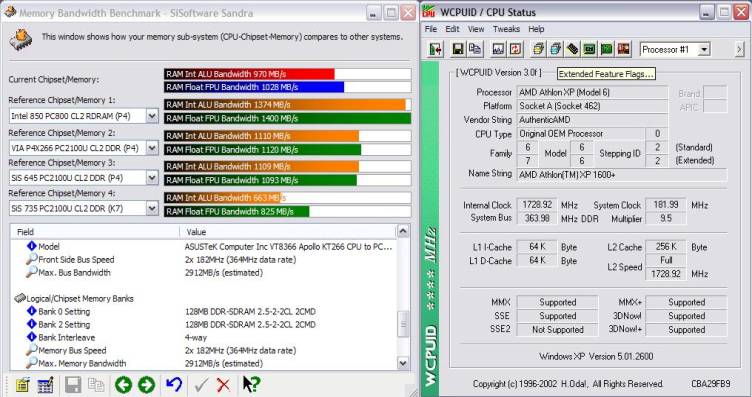This screenshot has height=397, width=752.
Task: Open the VIA P4X266 PC2100U reference dropdown
Action: pyautogui.click(x=152, y=148)
